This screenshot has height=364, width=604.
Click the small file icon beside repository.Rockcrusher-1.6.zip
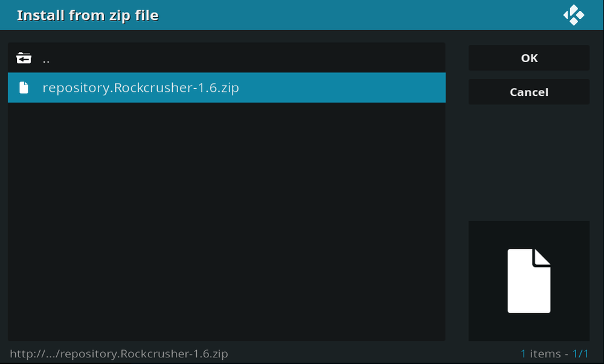pyautogui.click(x=24, y=88)
